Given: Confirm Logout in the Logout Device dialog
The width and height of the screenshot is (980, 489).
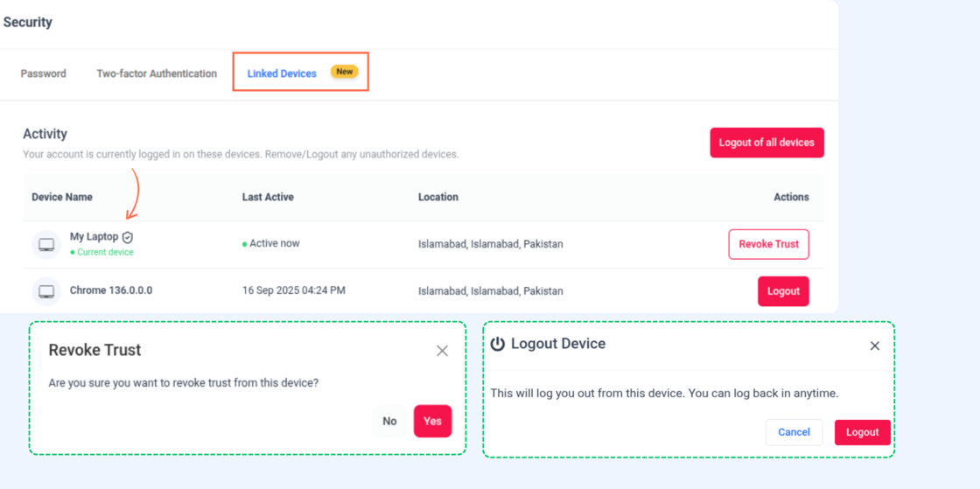Looking at the screenshot, I should click(862, 432).
